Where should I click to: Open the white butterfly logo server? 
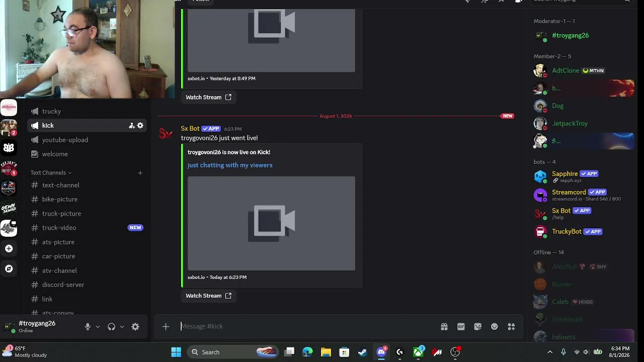coord(9,148)
